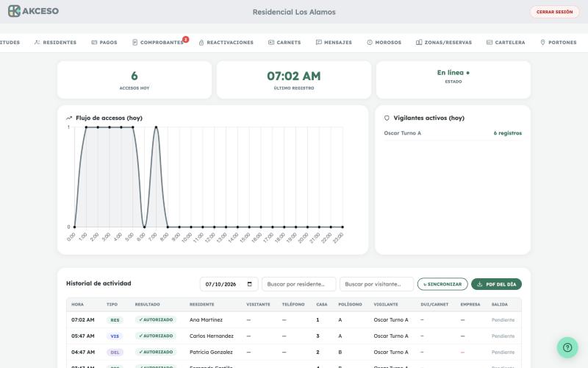Click the date field showing 07/10/2026

point(229,284)
